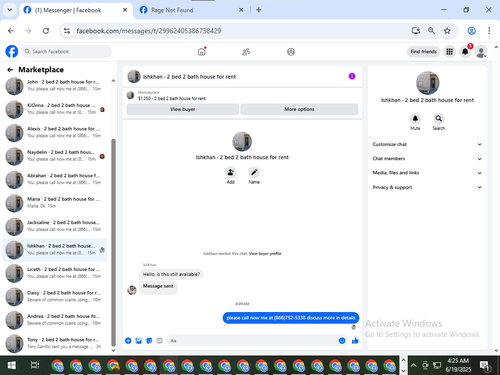Click the browser zoom magnifier icon
Viewport: 500px width, 375px height.
pyautogui.click(x=431, y=31)
